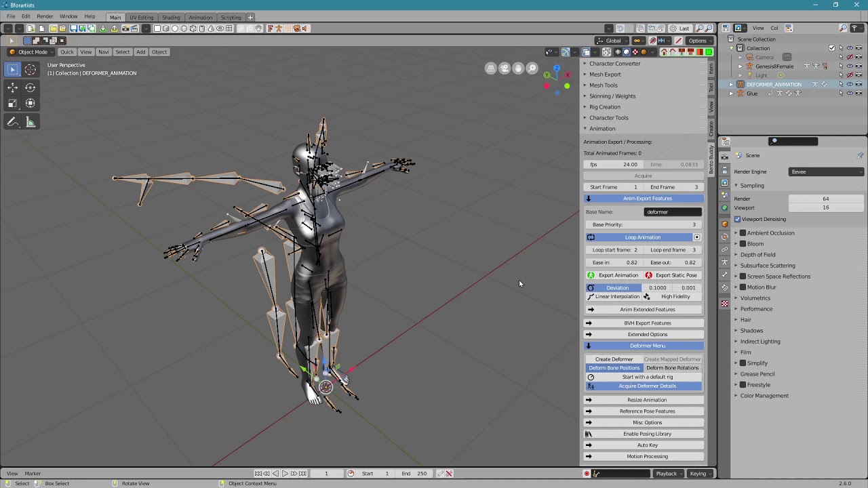The image size is (868, 488).
Task: Open the Render menu
Action: point(45,16)
